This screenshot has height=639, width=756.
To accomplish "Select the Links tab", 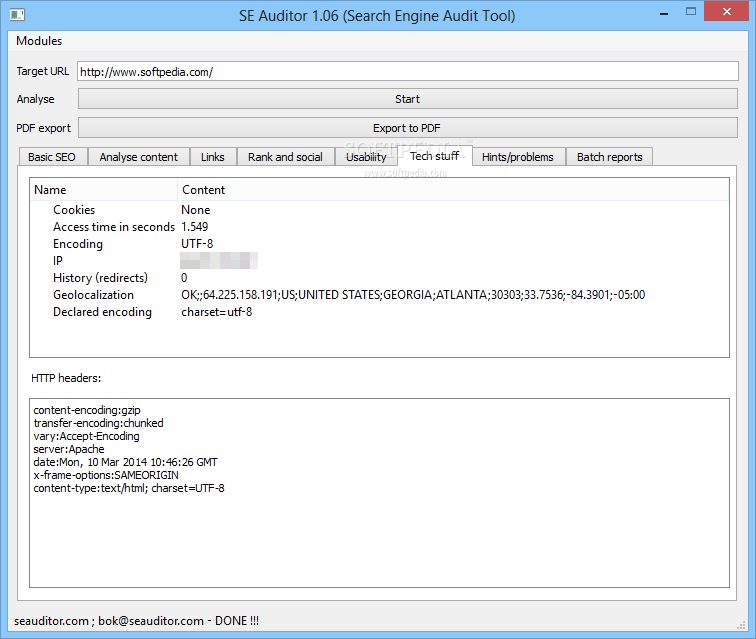I will point(213,157).
